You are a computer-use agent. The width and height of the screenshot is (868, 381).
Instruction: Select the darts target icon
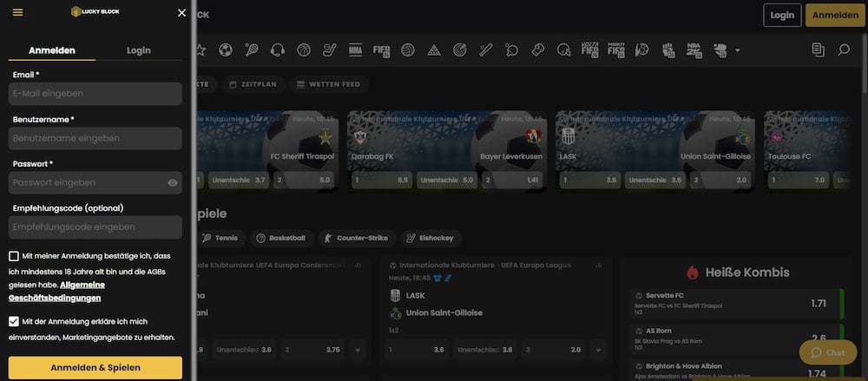(x=459, y=50)
